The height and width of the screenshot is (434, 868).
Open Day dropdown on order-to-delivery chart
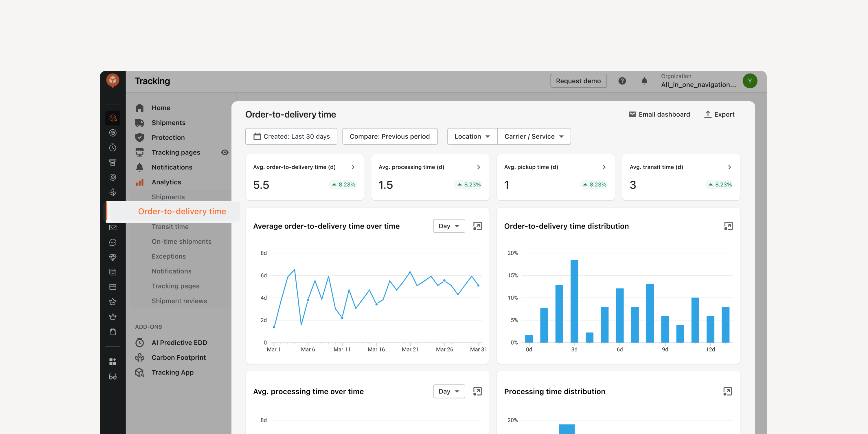(x=449, y=226)
